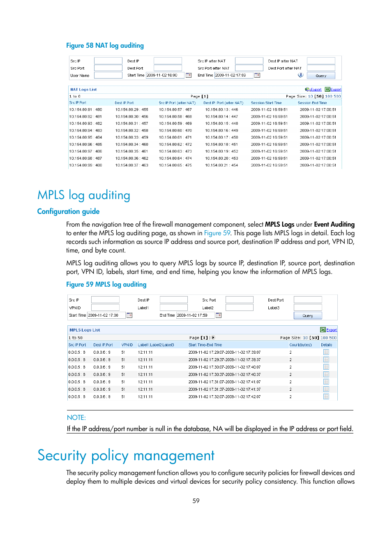Viewport: 392px width, 533px height.
Task: Open details for MPLS log starting 17:32:07
Action: point(326,396)
